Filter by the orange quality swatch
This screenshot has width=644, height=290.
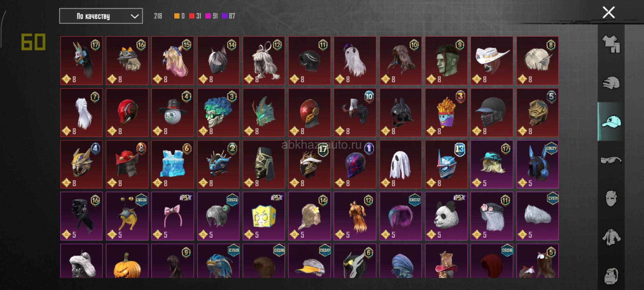click(x=179, y=16)
